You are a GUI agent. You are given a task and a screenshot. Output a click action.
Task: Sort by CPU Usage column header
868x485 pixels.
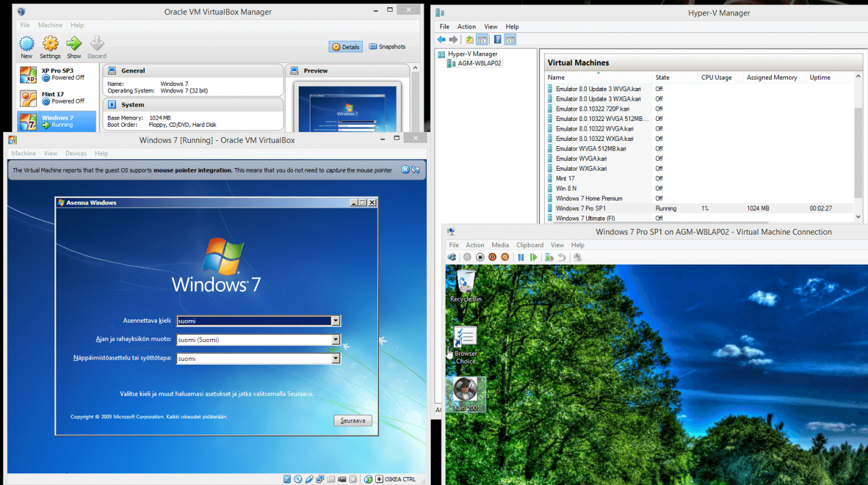point(721,78)
